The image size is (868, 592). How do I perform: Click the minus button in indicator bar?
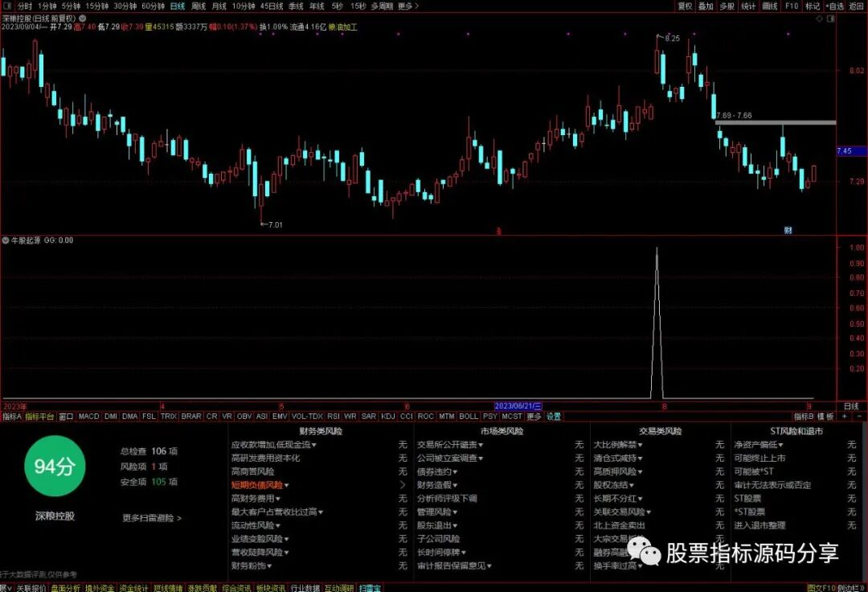(859, 417)
